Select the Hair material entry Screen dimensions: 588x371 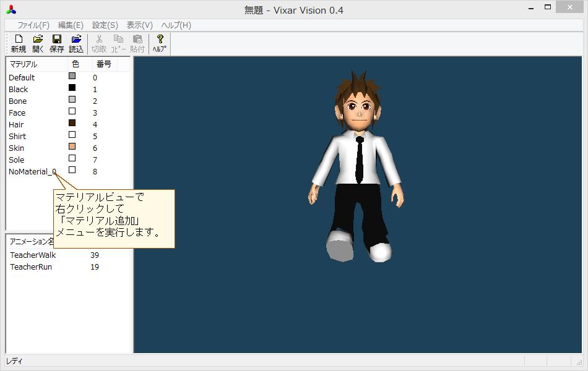coord(17,124)
